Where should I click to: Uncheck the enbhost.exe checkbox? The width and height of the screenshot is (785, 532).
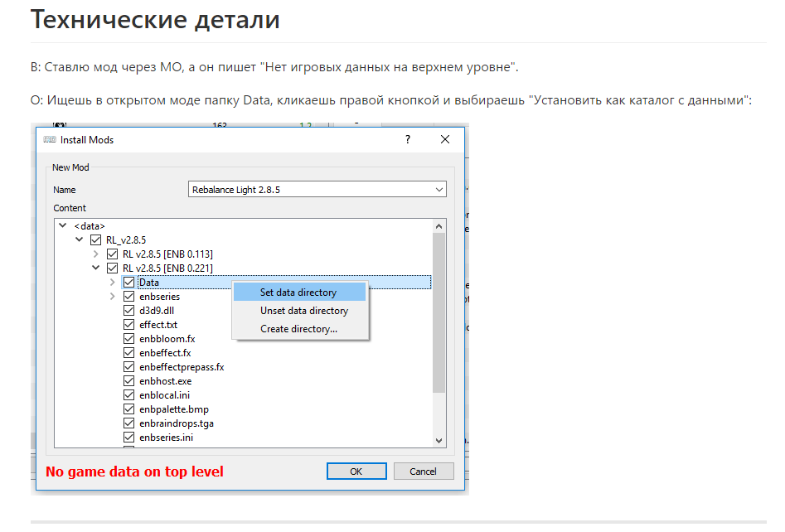(128, 381)
